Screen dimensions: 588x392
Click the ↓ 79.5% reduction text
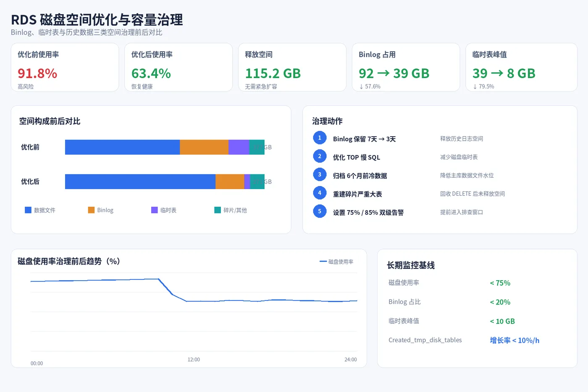(x=483, y=87)
